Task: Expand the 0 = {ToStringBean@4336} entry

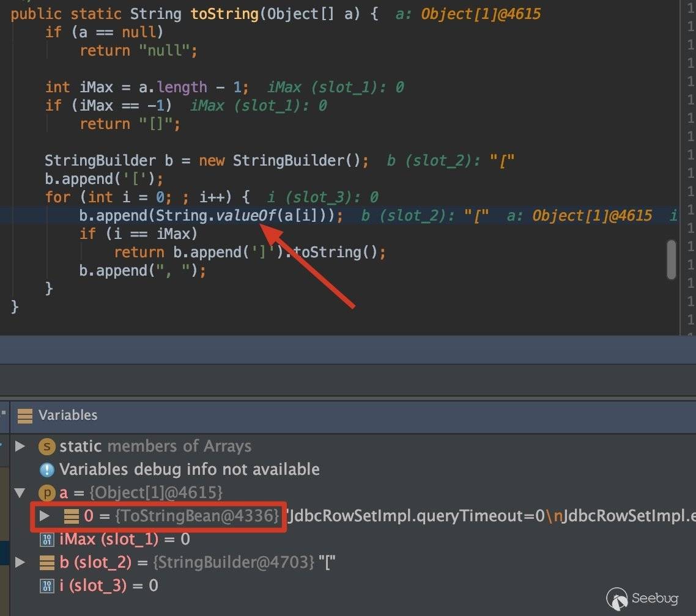Action: [45, 516]
